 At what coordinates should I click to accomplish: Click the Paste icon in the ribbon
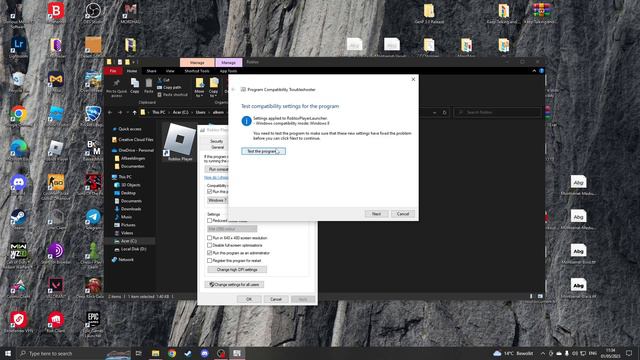point(149,86)
